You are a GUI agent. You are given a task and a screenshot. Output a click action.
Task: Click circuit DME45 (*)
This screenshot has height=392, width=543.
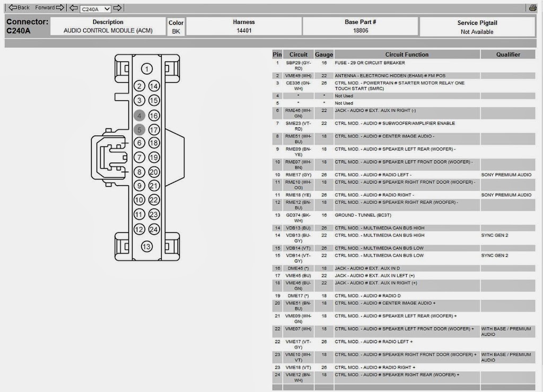298,268
